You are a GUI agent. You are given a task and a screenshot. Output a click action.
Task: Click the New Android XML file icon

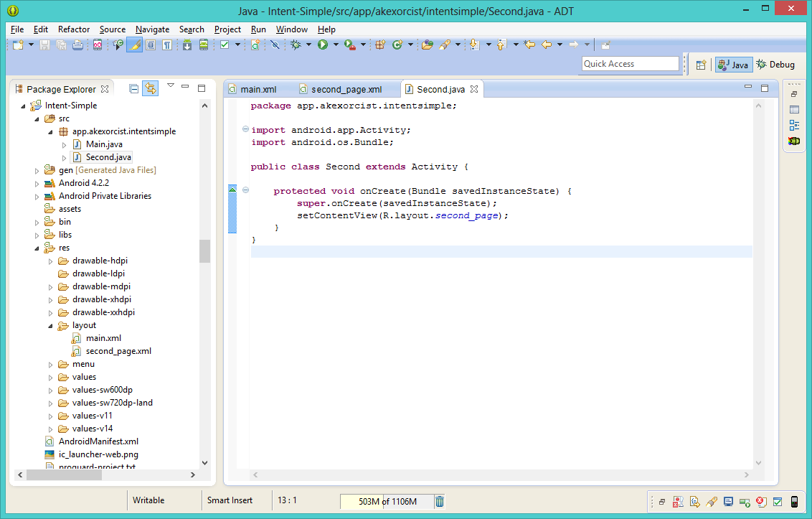tap(255, 45)
